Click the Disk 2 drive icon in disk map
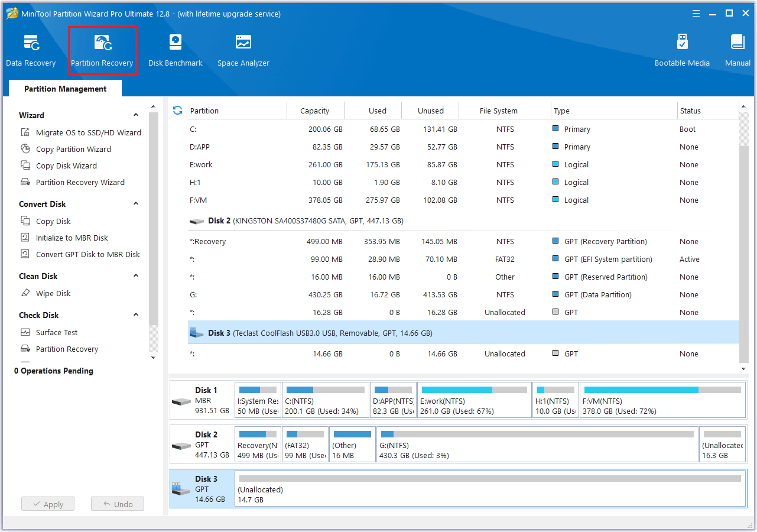The height and width of the screenshot is (532, 757). (181, 445)
